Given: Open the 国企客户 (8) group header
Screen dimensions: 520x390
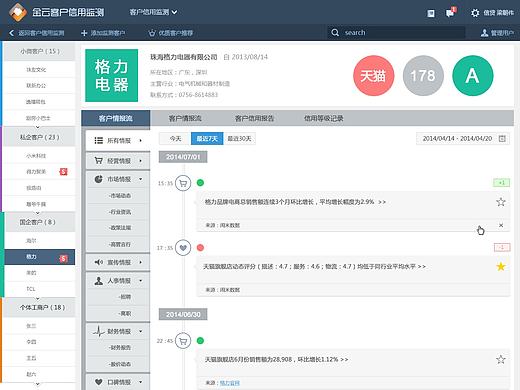Looking at the screenshot, I should (x=39, y=222).
